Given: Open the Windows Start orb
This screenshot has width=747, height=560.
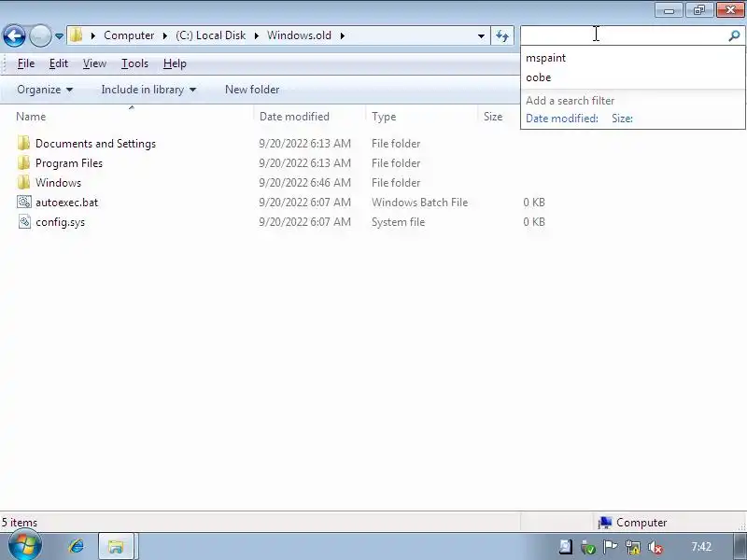Looking at the screenshot, I should (x=25, y=546).
